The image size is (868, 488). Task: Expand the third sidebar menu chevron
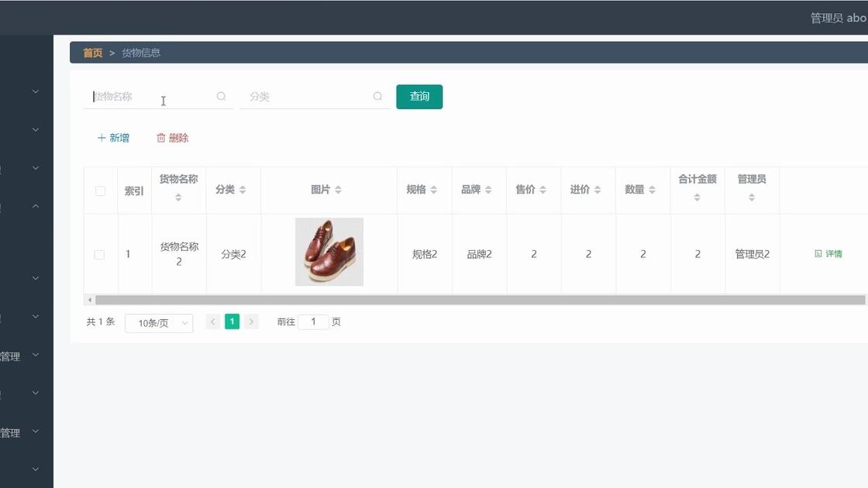[x=36, y=167]
